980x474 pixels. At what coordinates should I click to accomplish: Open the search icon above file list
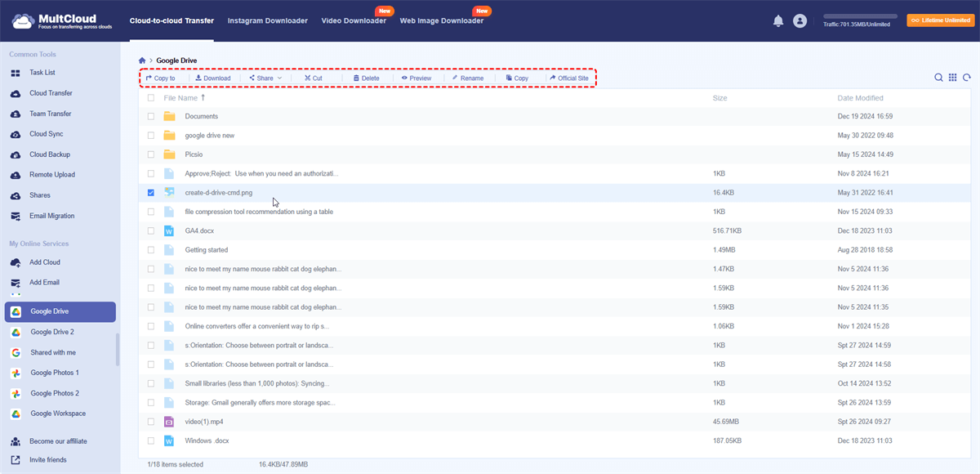point(938,78)
